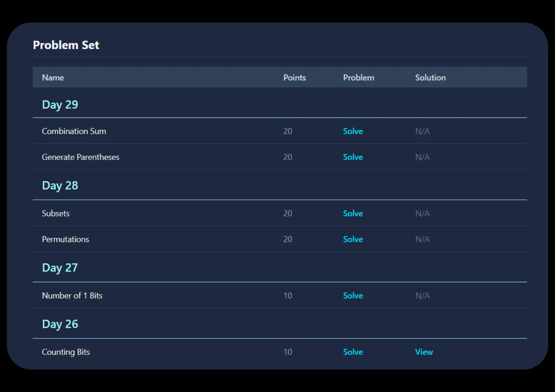555x392 pixels.
Task: Click the Points column header
Action: (294, 78)
